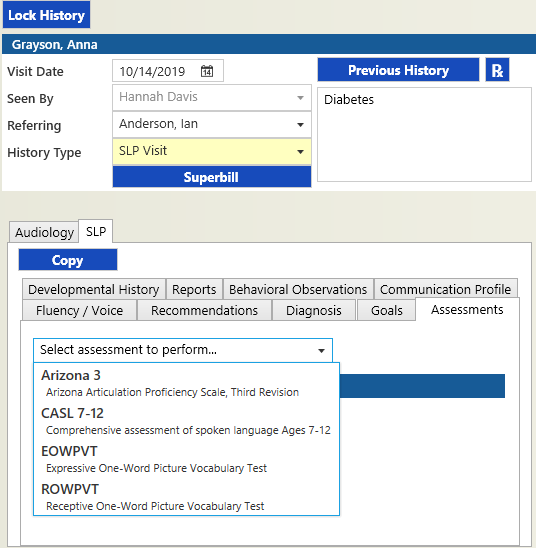Click the Rx prescription icon button
Viewport: 536px width, 548px height.
point(497,70)
